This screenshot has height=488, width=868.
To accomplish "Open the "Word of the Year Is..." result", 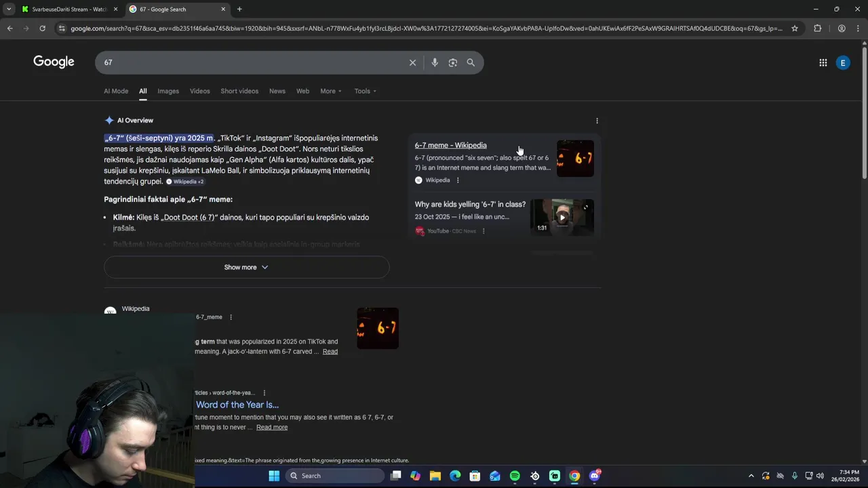I will pyautogui.click(x=237, y=405).
